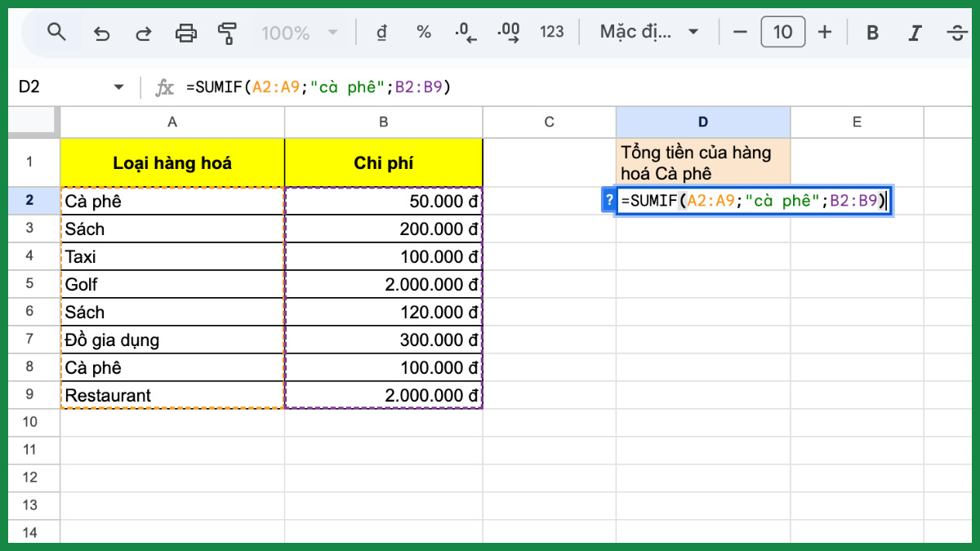Undo the last action

click(101, 33)
